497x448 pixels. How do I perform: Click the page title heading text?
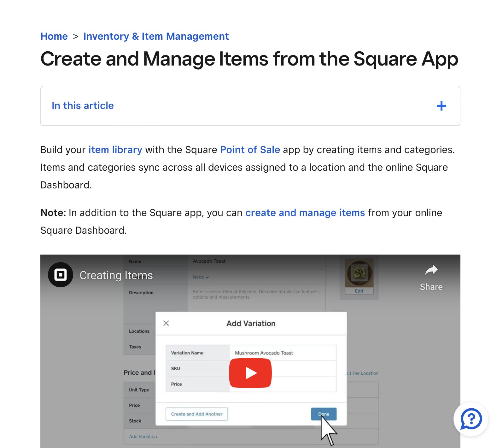click(x=249, y=59)
